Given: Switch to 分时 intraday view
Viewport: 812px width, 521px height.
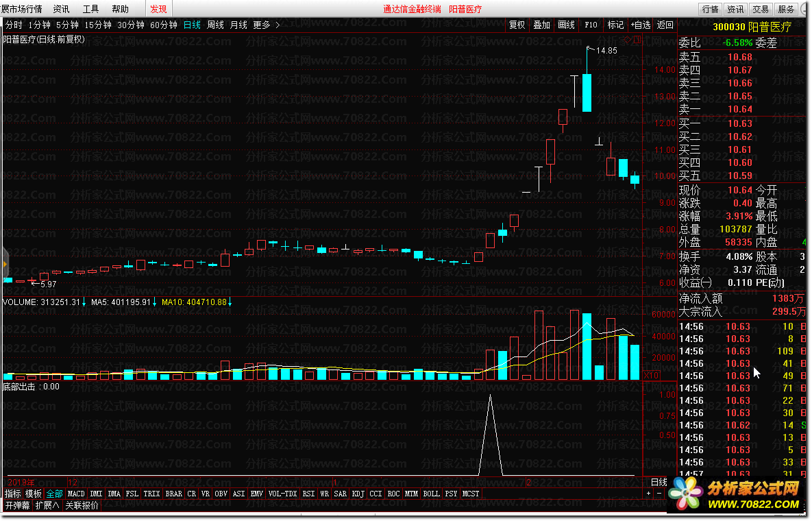Looking at the screenshot, I should 14,25.
